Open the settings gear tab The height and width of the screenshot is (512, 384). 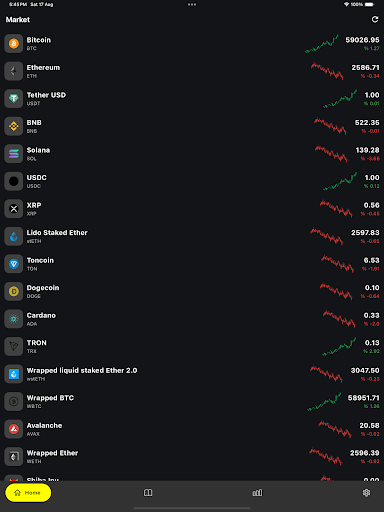click(x=366, y=493)
